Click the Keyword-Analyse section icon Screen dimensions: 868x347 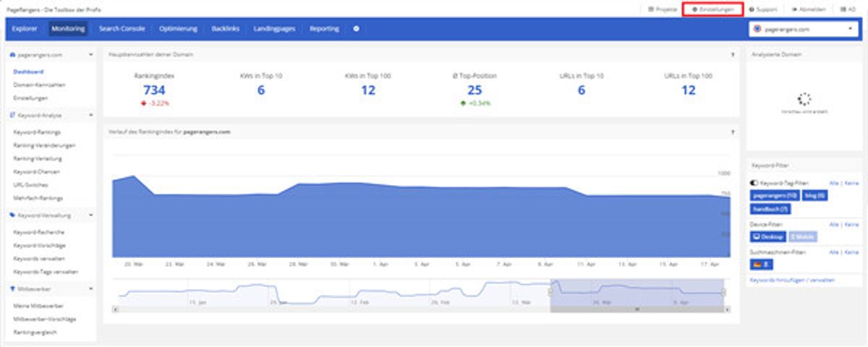13,115
